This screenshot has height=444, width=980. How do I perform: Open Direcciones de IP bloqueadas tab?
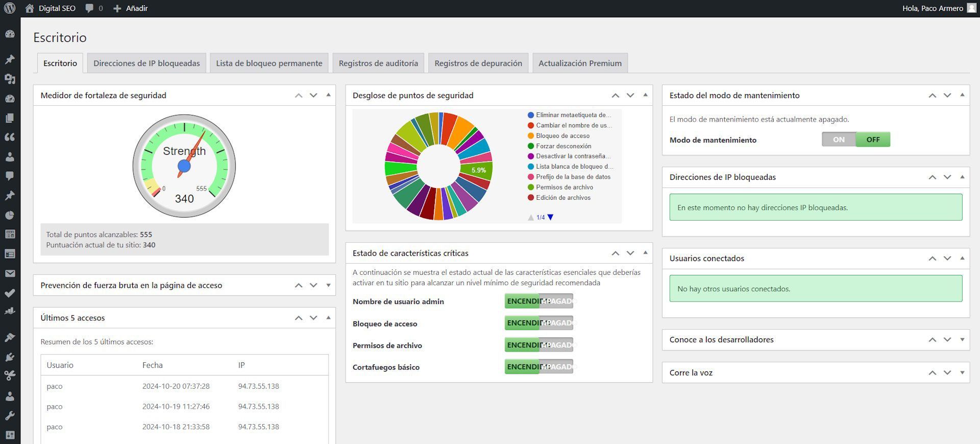click(146, 63)
